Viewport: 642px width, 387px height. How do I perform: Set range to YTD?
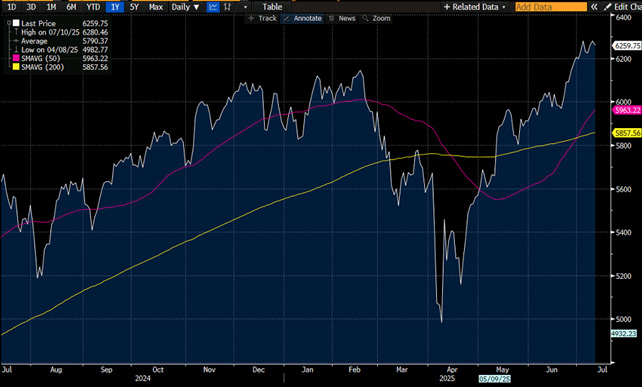tap(93, 7)
